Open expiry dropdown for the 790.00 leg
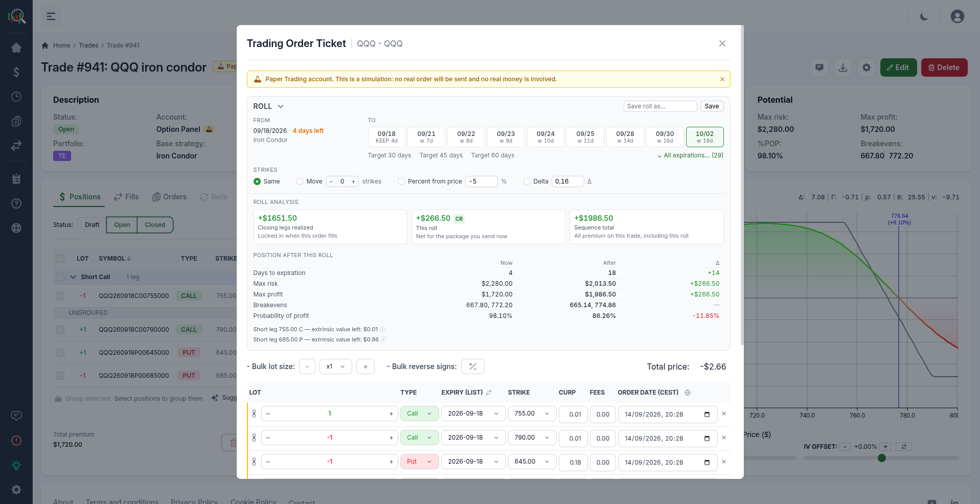The width and height of the screenshot is (980, 504). pos(473,438)
